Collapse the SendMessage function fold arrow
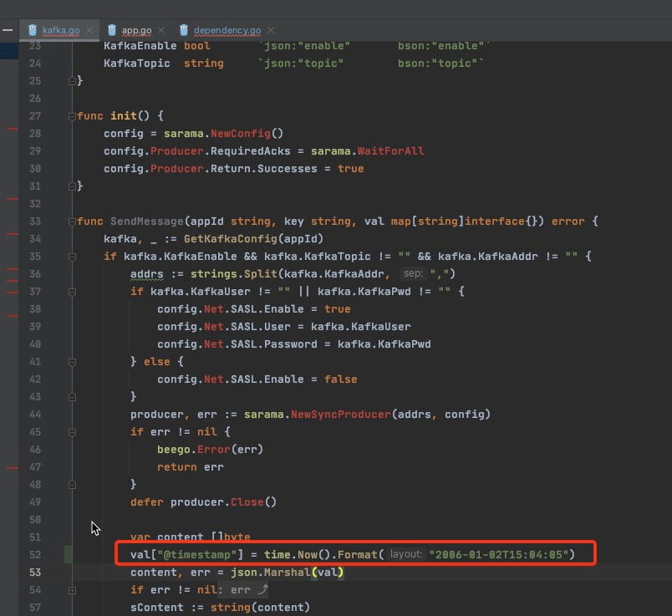 point(72,221)
